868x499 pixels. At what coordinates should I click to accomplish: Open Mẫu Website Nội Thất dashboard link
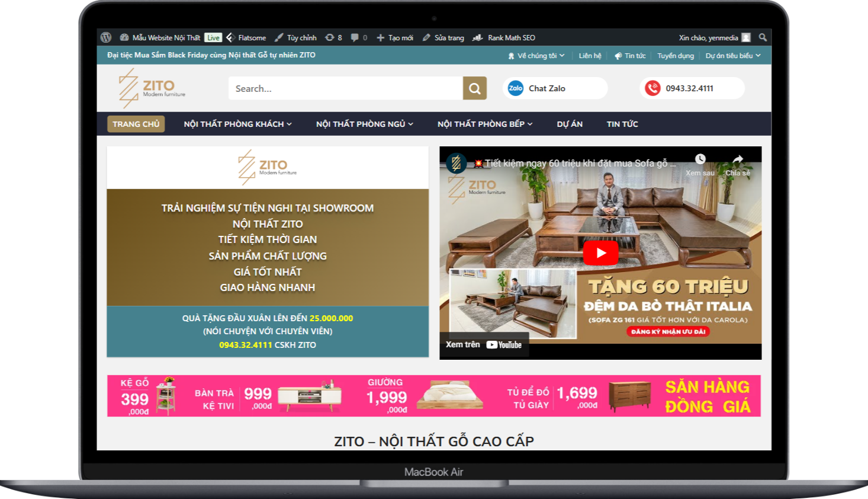click(x=160, y=37)
